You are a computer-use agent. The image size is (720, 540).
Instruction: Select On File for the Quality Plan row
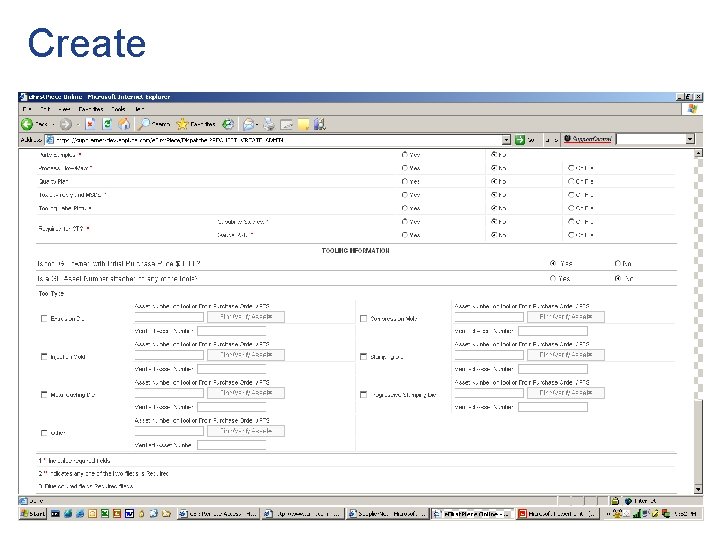click(x=571, y=181)
